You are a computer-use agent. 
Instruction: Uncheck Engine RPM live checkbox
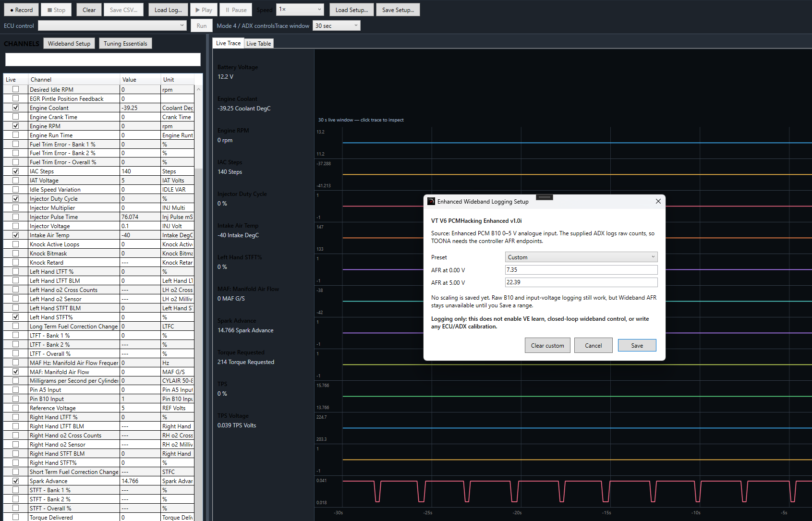coord(16,126)
